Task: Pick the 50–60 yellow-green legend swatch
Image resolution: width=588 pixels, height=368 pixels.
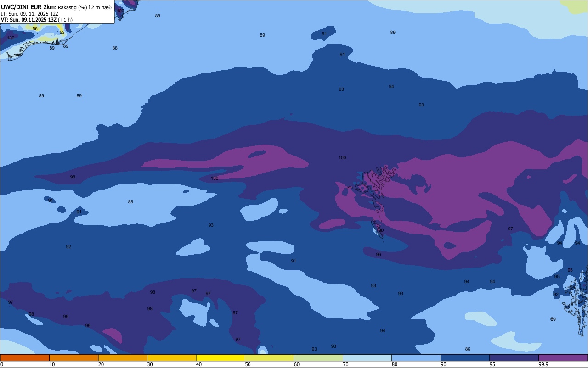Action: 269,357
